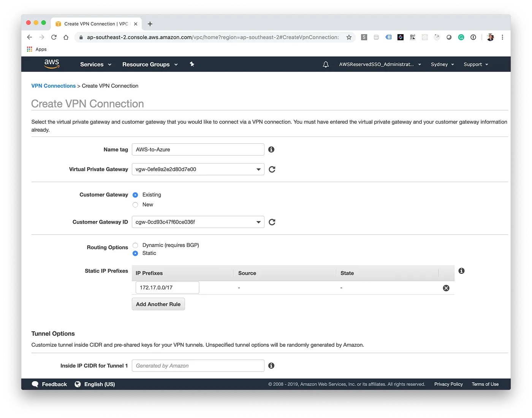532x418 pixels.
Task: Open the Privacy Policy link
Action: pyautogui.click(x=448, y=385)
